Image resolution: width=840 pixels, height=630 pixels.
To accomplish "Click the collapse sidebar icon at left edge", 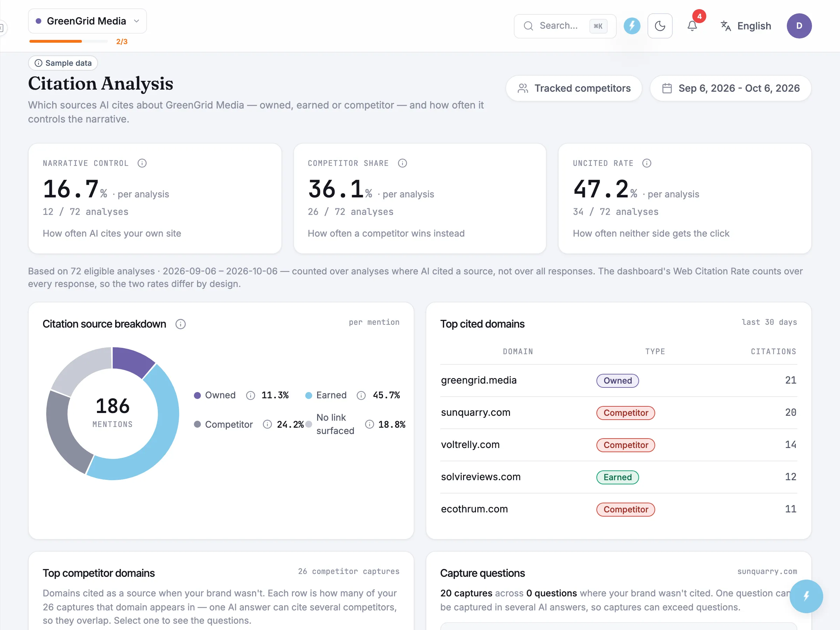I will coord(2,28).
